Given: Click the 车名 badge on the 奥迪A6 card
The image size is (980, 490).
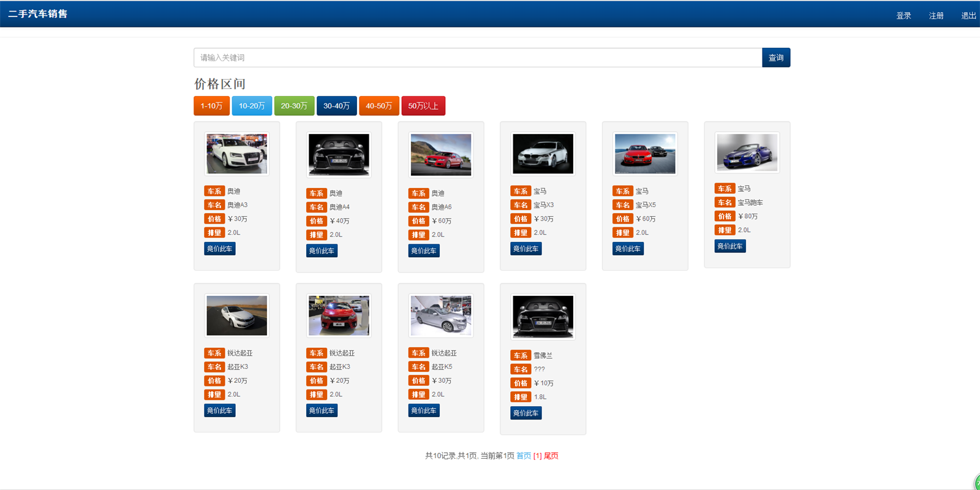Looking at the screenshot, I should pyautogui.click(x=418, y=207).
